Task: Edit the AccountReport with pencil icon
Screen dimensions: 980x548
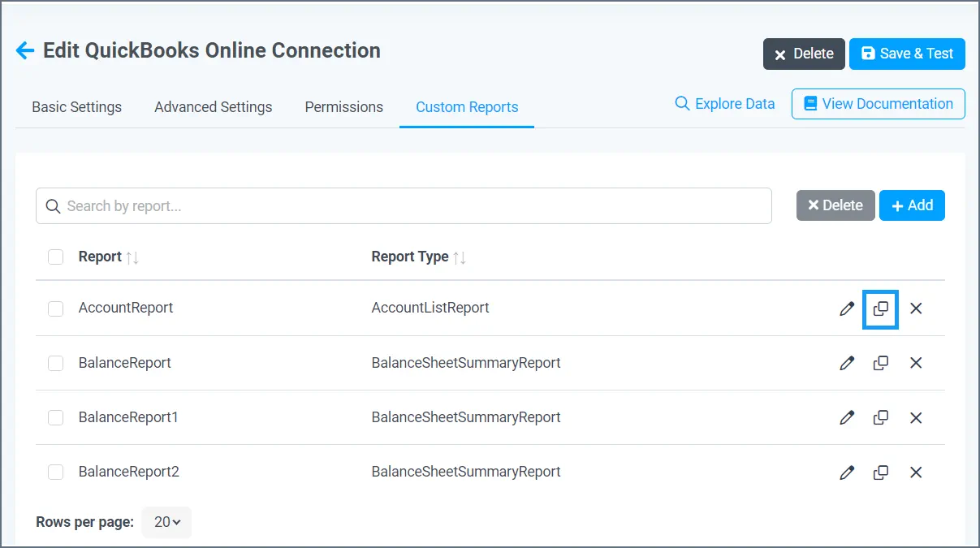Action: click(x=847, y=309)
